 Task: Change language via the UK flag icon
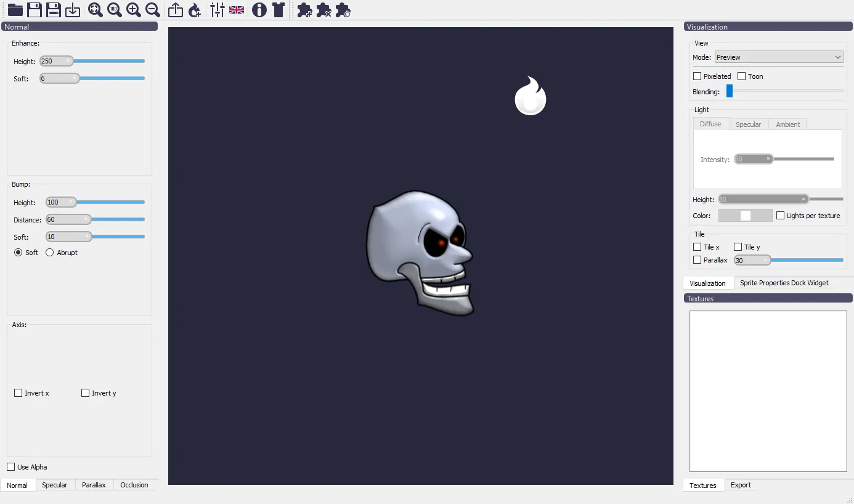click(x=237, y=10)
